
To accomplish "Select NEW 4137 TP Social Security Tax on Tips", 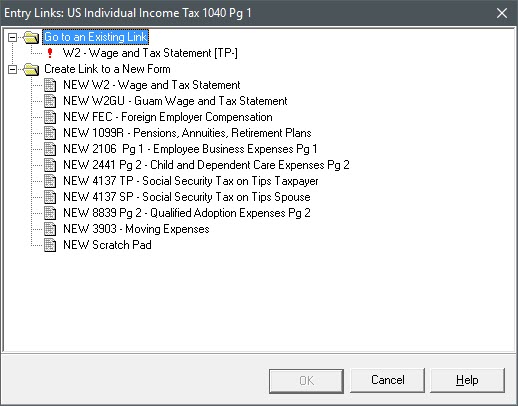I will (x=191, y=181).
